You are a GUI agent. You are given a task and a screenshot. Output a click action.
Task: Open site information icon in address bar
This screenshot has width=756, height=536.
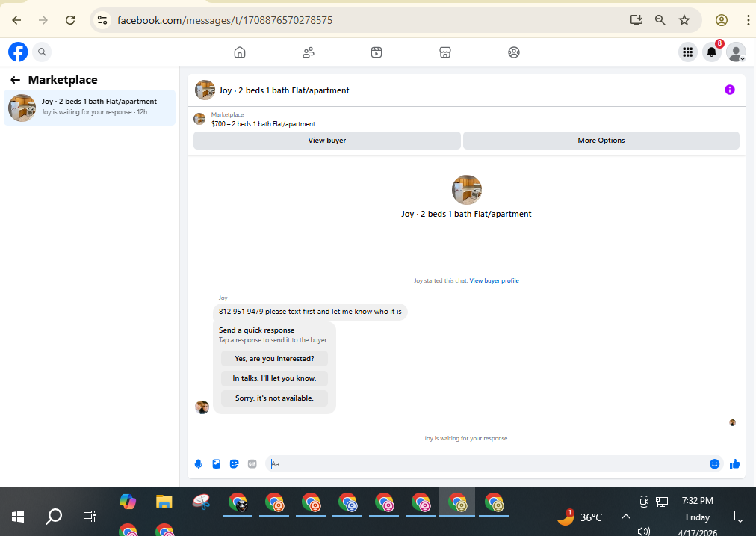102,20
